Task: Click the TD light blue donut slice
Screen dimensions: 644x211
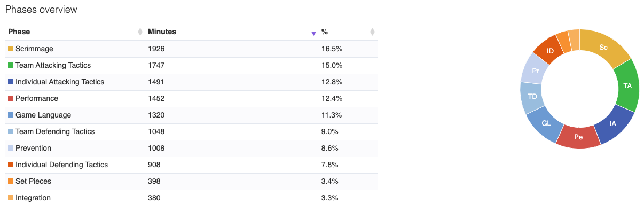Action: pos(532,97)
